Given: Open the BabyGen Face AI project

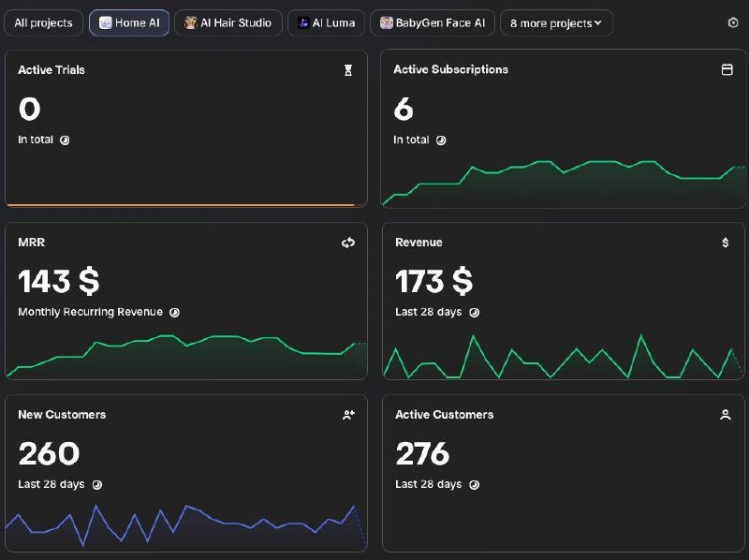Looking at the screenshot, I should (433, 22).
